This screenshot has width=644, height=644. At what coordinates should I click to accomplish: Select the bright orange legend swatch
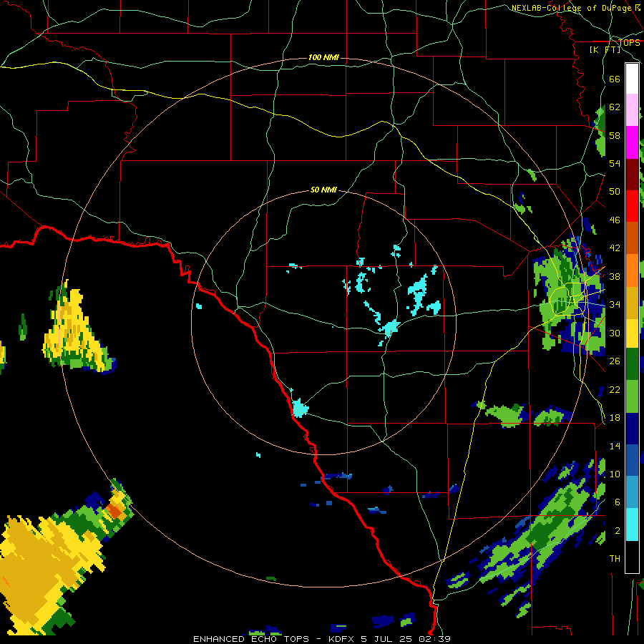pos(632,270)
